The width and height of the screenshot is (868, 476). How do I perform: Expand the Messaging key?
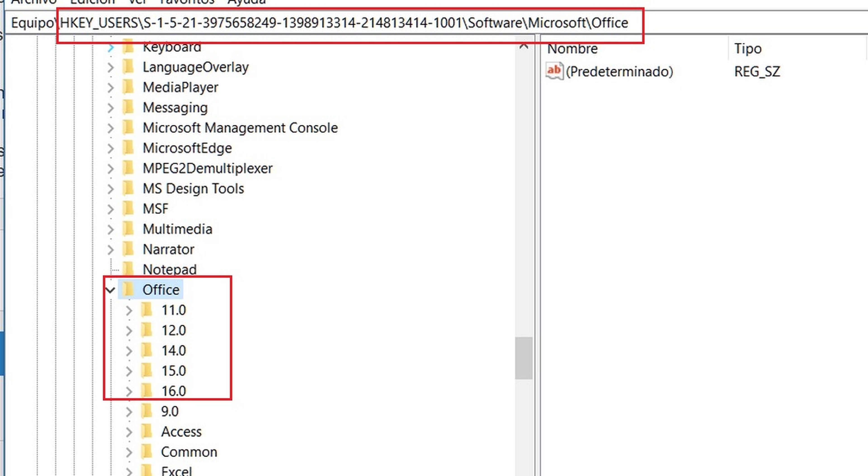coord(111,108)
